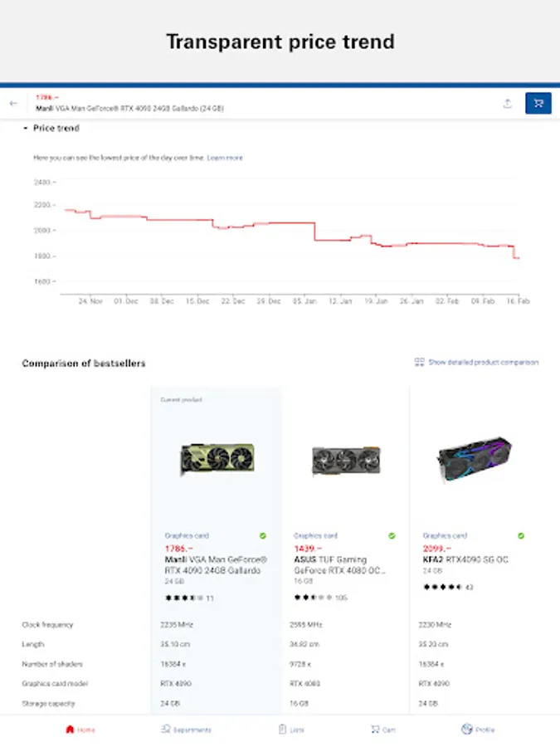560x747 pixels.
Task: View ASUS card's 105 star ratings
Action: (x=320, y=597)
